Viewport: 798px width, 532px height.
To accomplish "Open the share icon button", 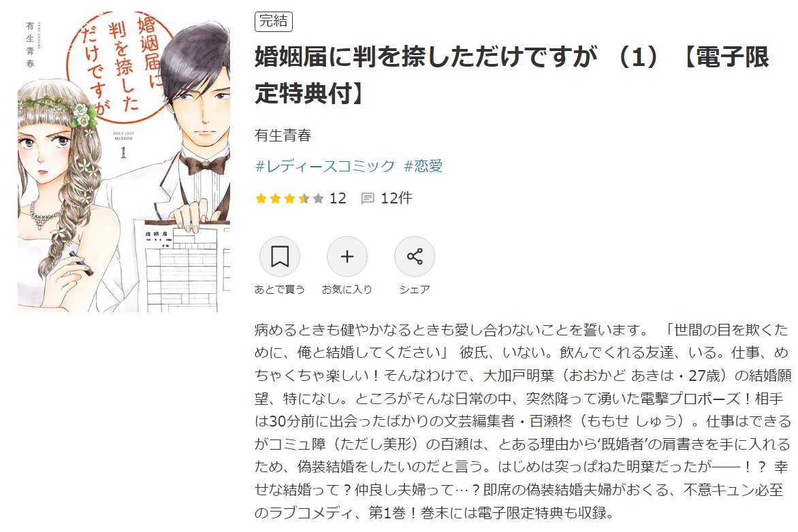I will (x=414, y=256).
